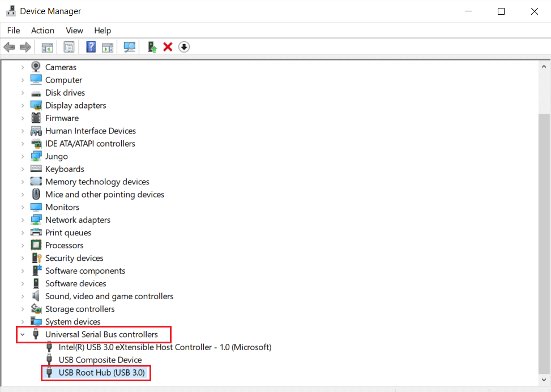
Task: Select USB Root Hub (USB 3.0) device
Action: [101, 373]
